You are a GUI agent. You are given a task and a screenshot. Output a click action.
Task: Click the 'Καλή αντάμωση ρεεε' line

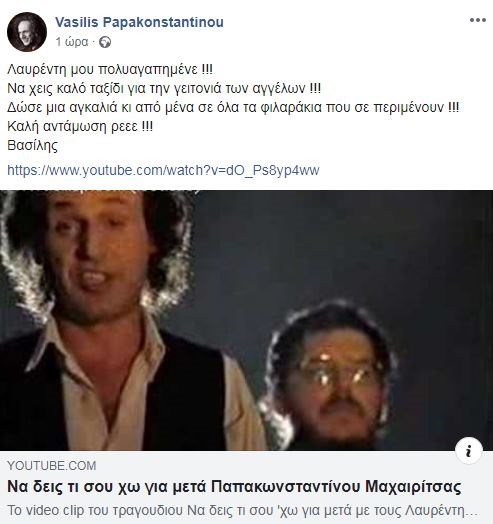pos(80,126)
